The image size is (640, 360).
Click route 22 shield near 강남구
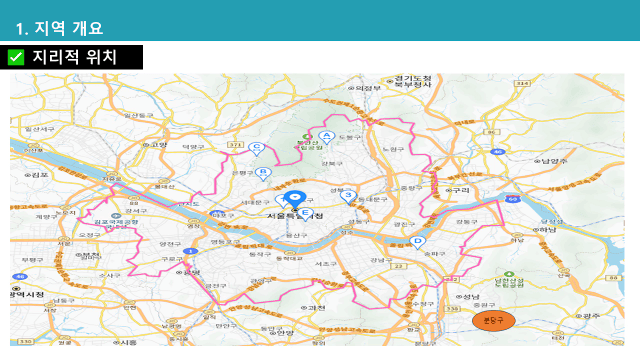tap(398, 266)
